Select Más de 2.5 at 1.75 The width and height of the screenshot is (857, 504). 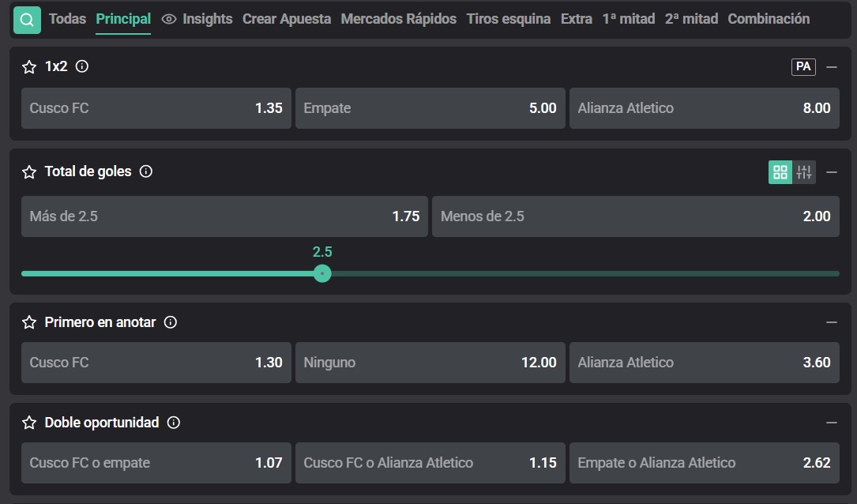pos(224,216)
